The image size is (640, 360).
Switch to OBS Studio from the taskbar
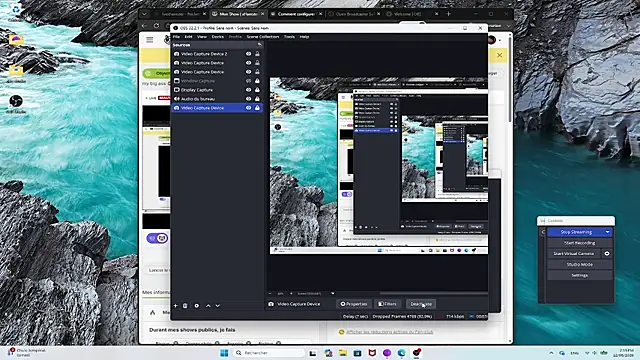coord(416,353)
